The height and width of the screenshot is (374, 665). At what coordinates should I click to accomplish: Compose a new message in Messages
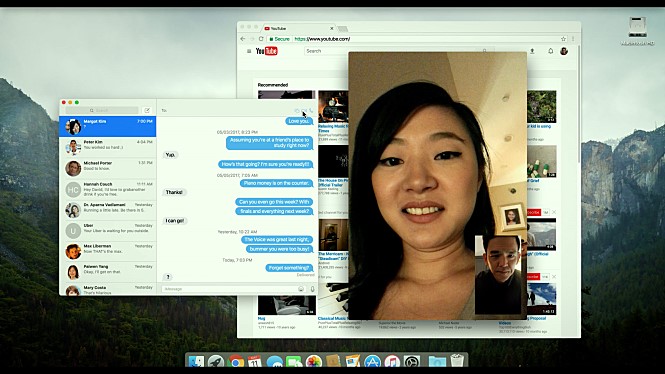[147, 110]
